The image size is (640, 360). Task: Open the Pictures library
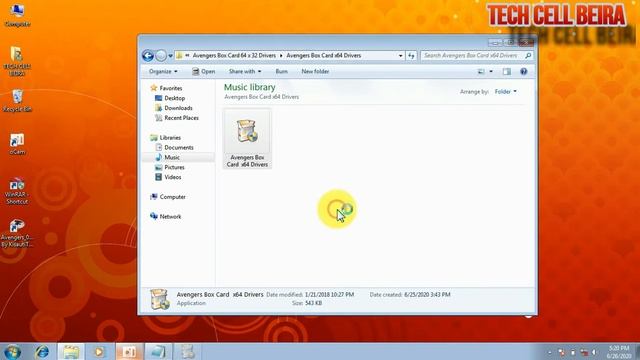[x=170, y=167]
